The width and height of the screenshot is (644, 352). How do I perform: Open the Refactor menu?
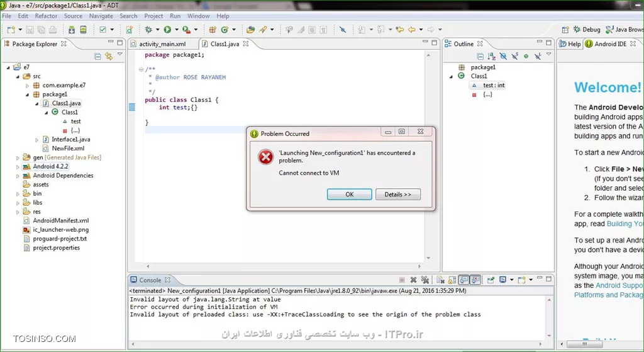[x=46, y=16]
